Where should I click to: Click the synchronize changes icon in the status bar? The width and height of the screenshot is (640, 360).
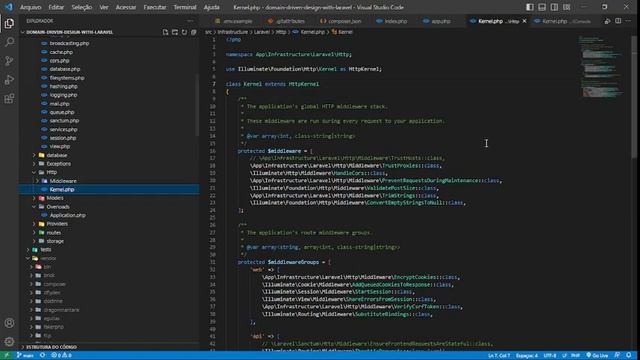click(42, 356)
